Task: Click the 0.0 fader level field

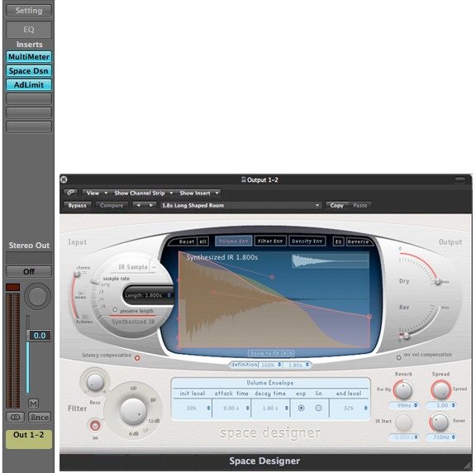Action: (39, 336)
